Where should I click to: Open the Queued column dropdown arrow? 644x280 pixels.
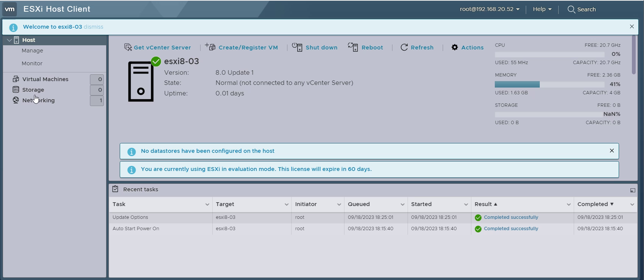(x=403, y=205)
